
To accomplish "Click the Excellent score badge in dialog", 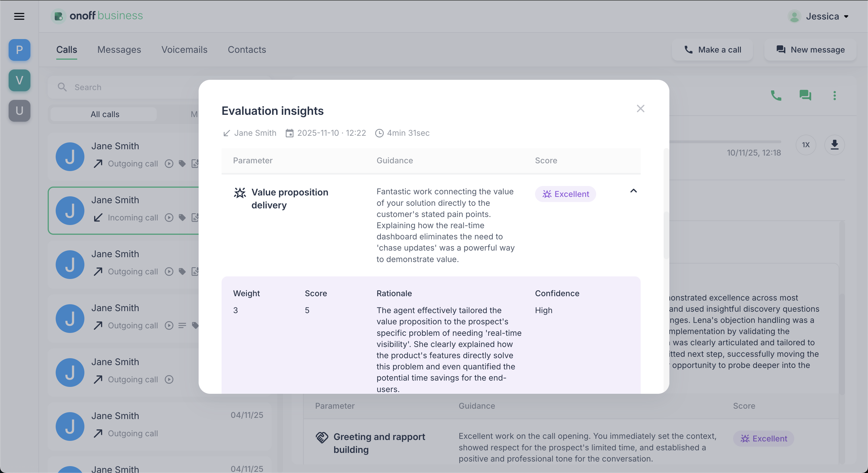I will [565, 194].
